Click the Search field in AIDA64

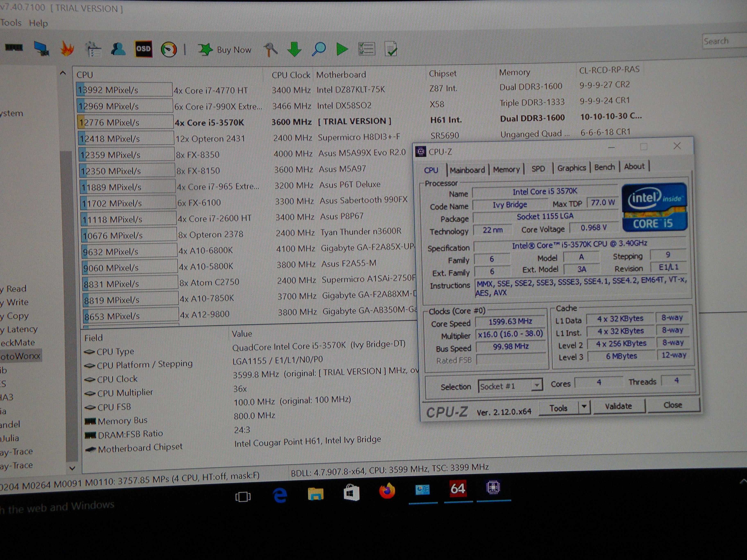click(725, 42)
